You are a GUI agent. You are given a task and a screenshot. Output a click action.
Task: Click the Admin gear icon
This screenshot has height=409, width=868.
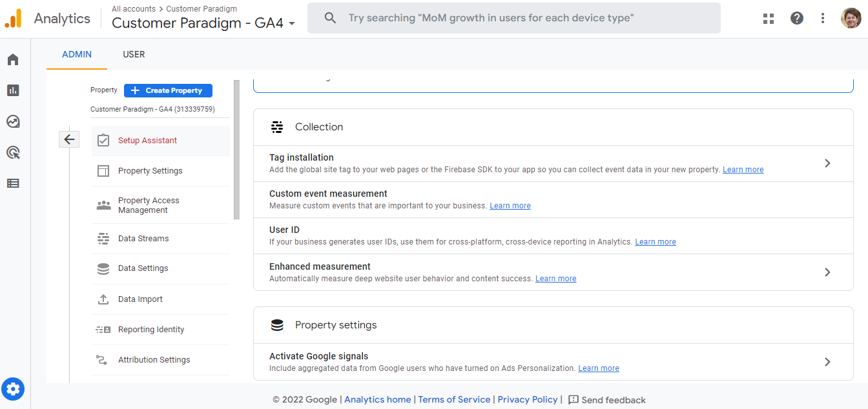pos(13,389)
